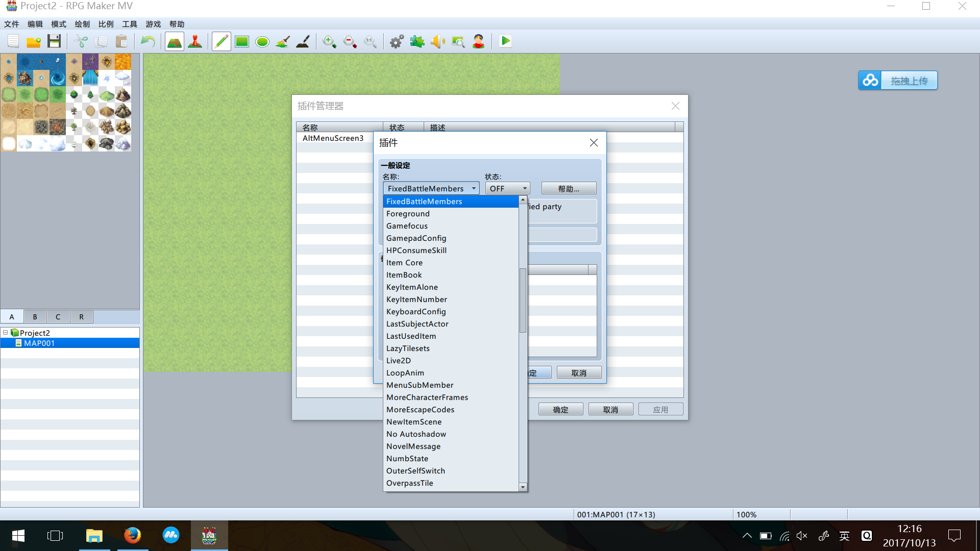Screen dimensions: 980x551
Task: Open Firefox from the taskbar
Action: (x=133, y=536)
